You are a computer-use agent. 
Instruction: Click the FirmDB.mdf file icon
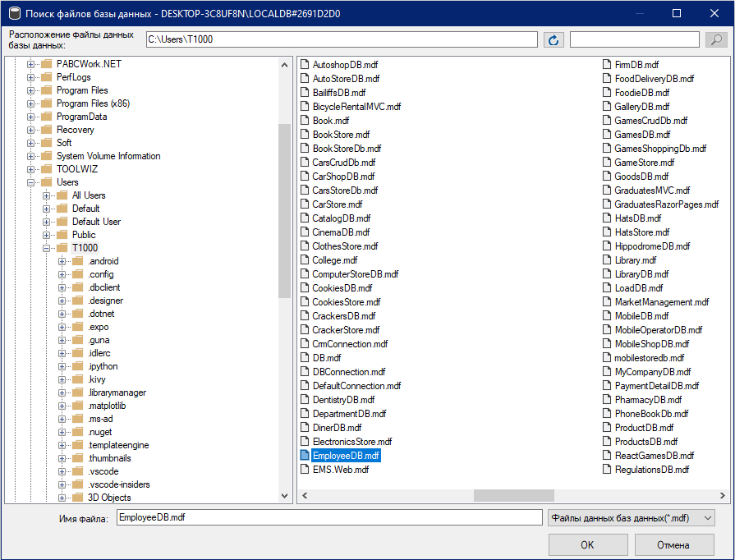pyautogui.click(x=607, y=65)
